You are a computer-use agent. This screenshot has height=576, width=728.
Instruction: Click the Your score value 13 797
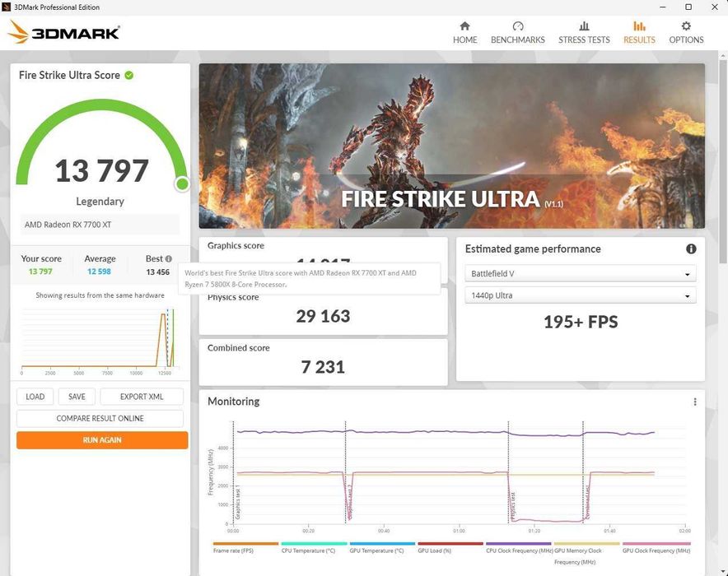click(x=40, y=272)
